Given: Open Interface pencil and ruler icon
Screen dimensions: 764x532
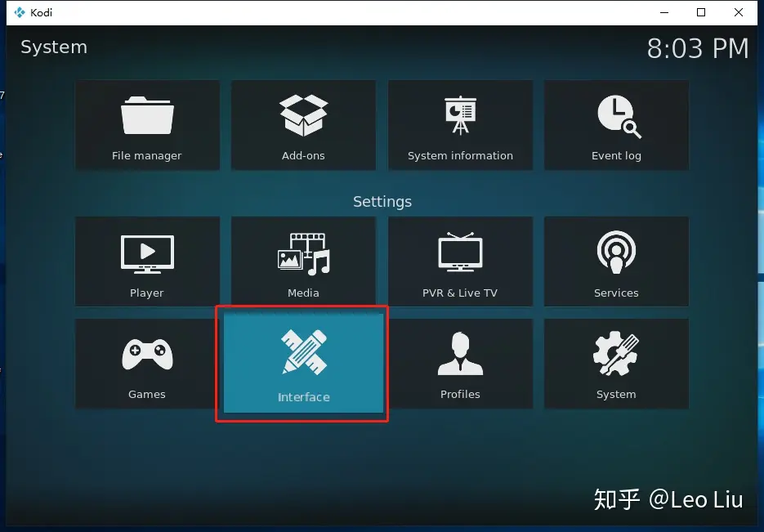Looking at the screenshot, I should coord(304,352).
